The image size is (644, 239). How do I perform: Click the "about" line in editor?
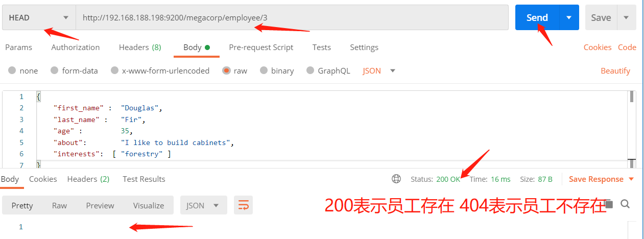144,142
